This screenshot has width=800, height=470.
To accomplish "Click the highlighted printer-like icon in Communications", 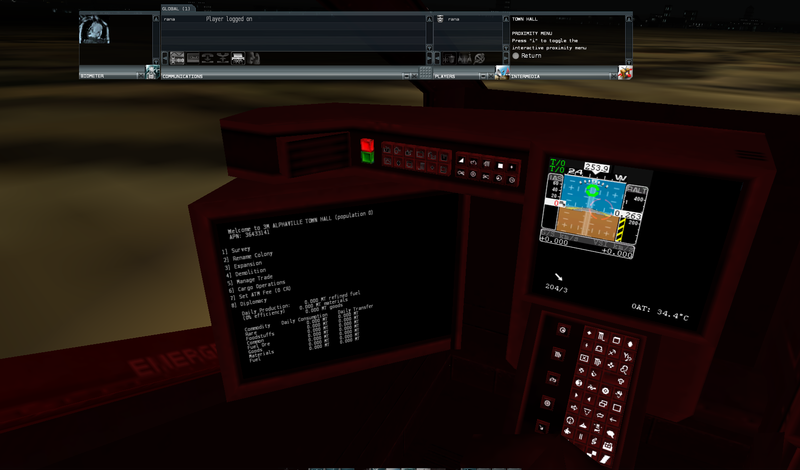I will coord(238,58).
